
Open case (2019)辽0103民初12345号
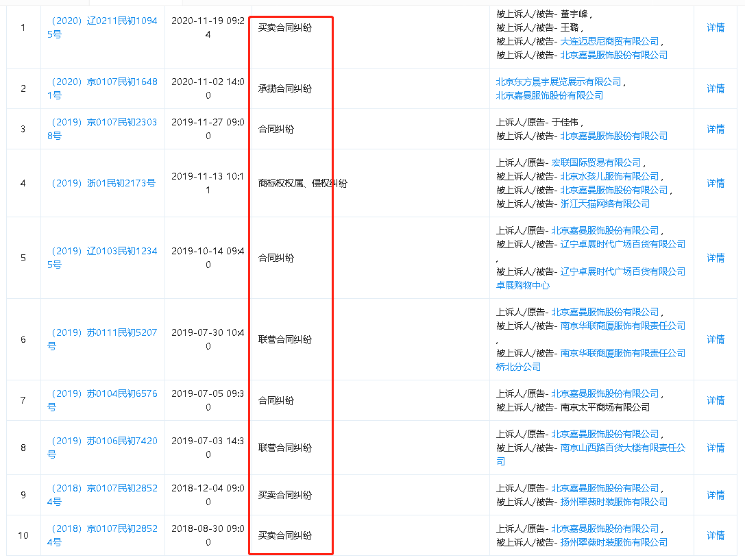click(x=102, y=258)
